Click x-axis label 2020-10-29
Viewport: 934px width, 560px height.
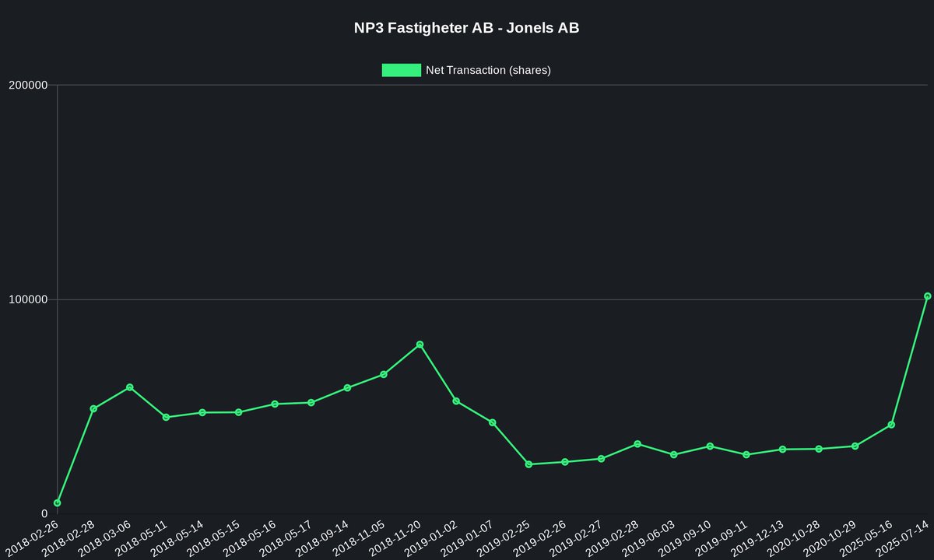click(x=831, y=539)
